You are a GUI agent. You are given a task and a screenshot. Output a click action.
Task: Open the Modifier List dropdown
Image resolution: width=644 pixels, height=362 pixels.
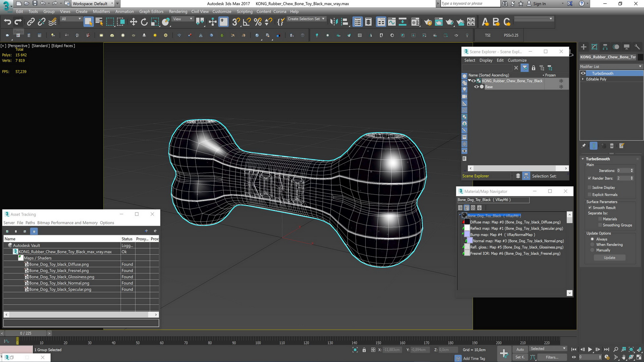click(x=611, y=66)
